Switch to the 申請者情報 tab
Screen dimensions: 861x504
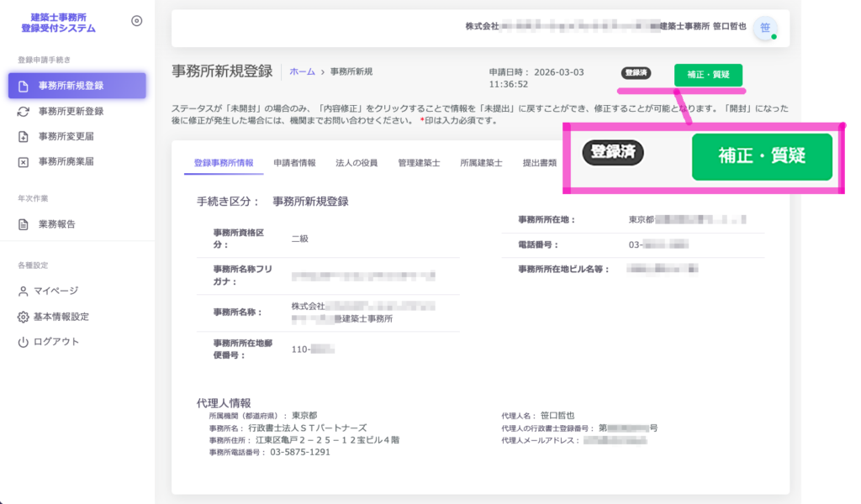tap(294, 163)
